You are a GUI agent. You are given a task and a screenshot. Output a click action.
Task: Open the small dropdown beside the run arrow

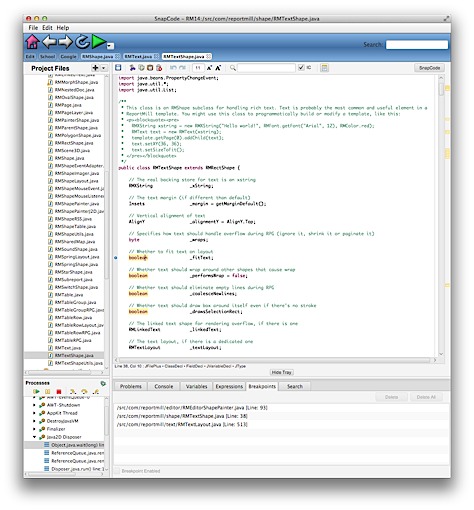click(110, 46)
